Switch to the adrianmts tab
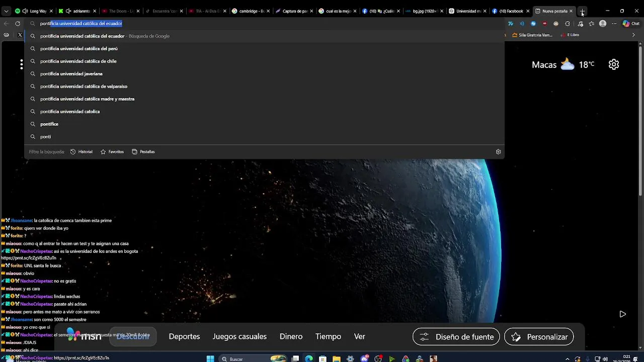The width and height of the screenshot is (644, 362). click(x=78, y=11)
